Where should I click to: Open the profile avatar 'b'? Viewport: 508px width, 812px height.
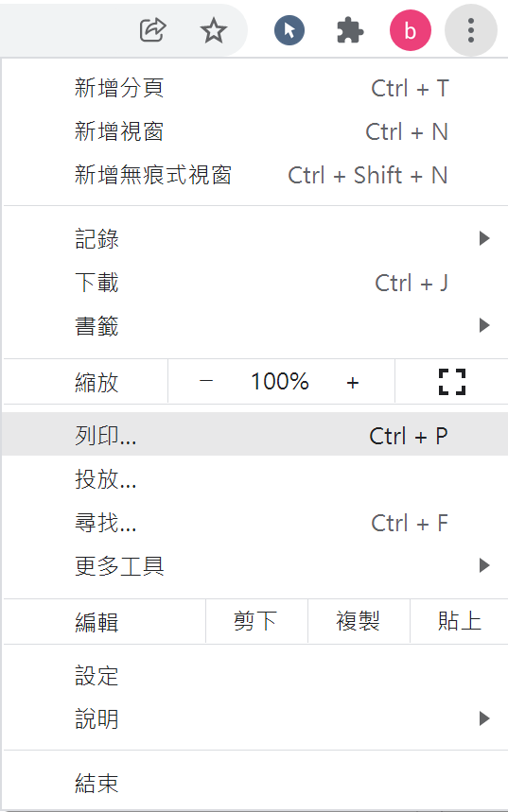[410, 30]
